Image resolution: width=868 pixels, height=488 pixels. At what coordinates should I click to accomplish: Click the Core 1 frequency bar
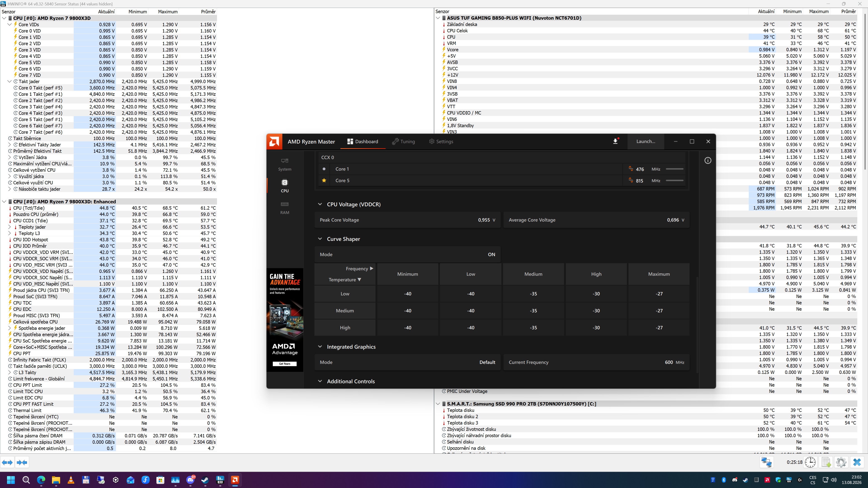(x=675, y=169)
